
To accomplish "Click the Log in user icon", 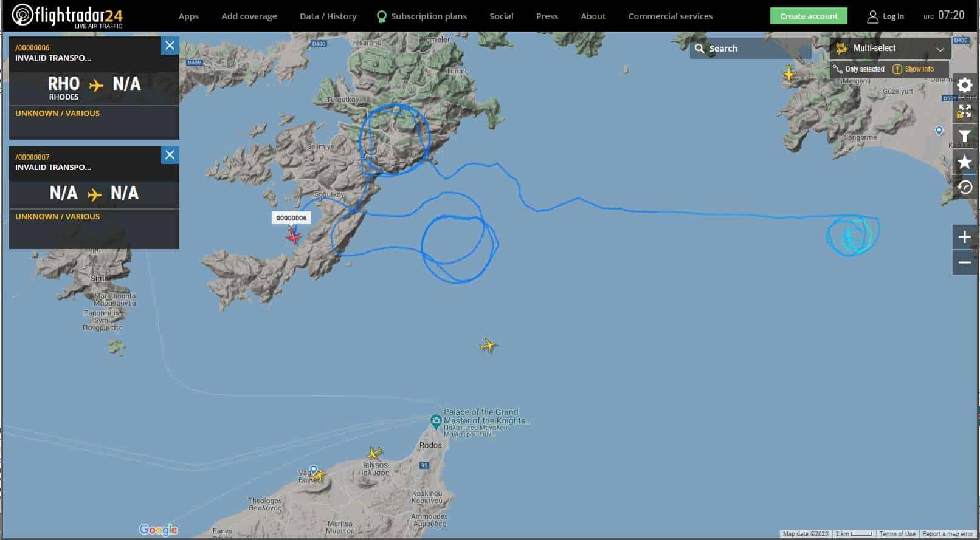I will click(872, 16).
